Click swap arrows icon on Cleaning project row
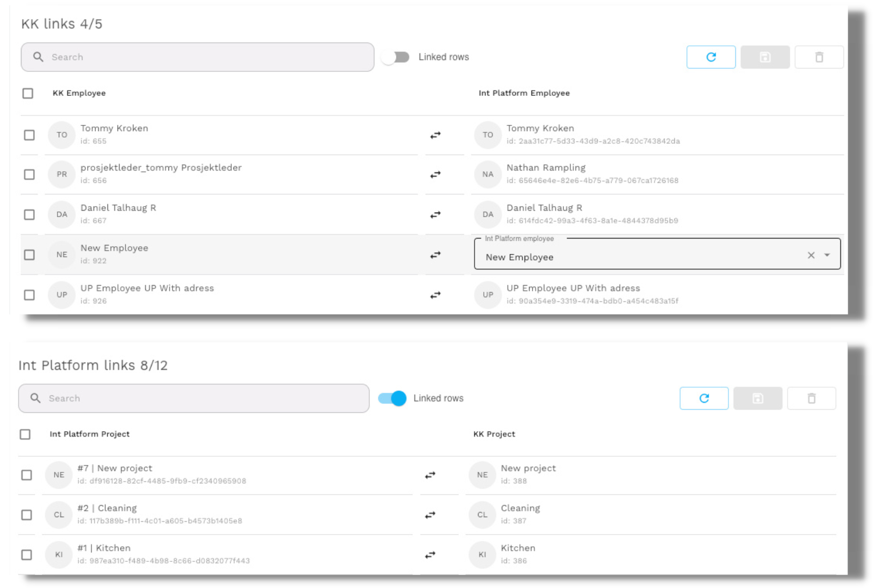Screen dimensions: 877x588 pyautogui.click(x=430, y=515)
